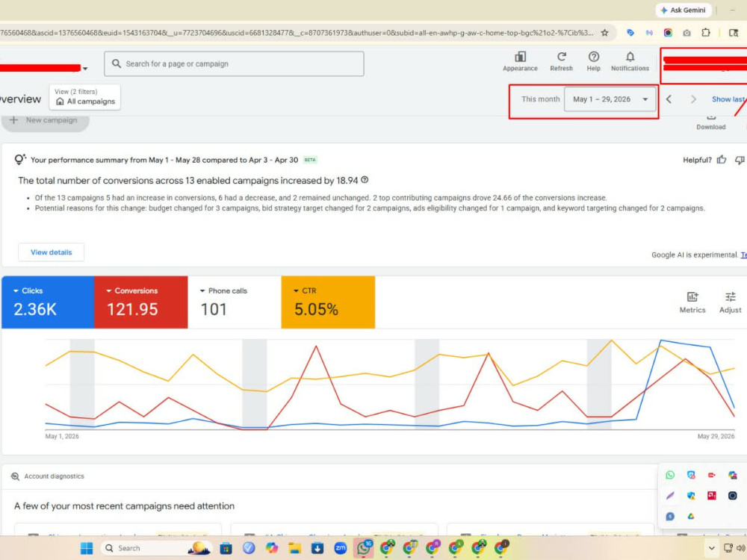Expand the Clicks metric dropdown
747x560 pixels.
(16, 291)
